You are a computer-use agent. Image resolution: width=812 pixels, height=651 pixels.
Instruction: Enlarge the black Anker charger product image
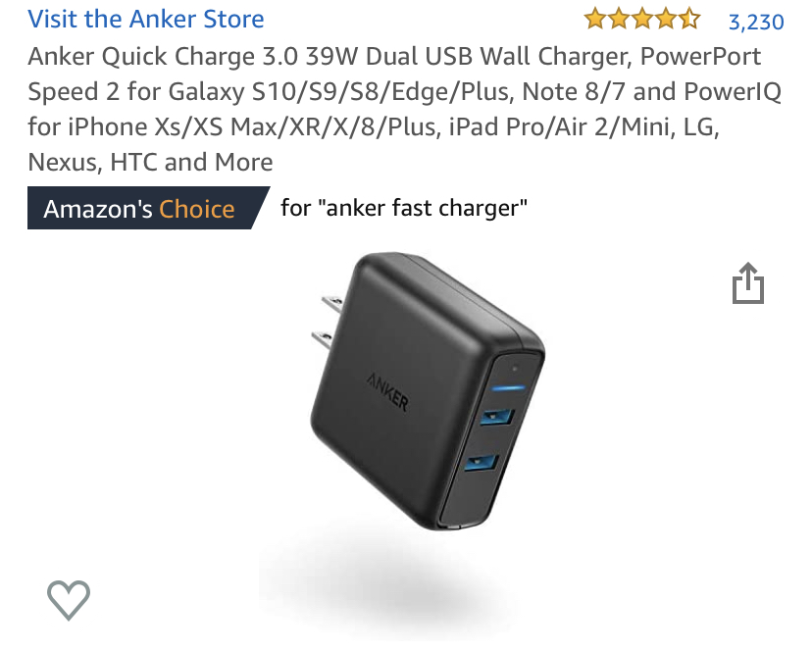pyautogui.click(x=427, y=392)
